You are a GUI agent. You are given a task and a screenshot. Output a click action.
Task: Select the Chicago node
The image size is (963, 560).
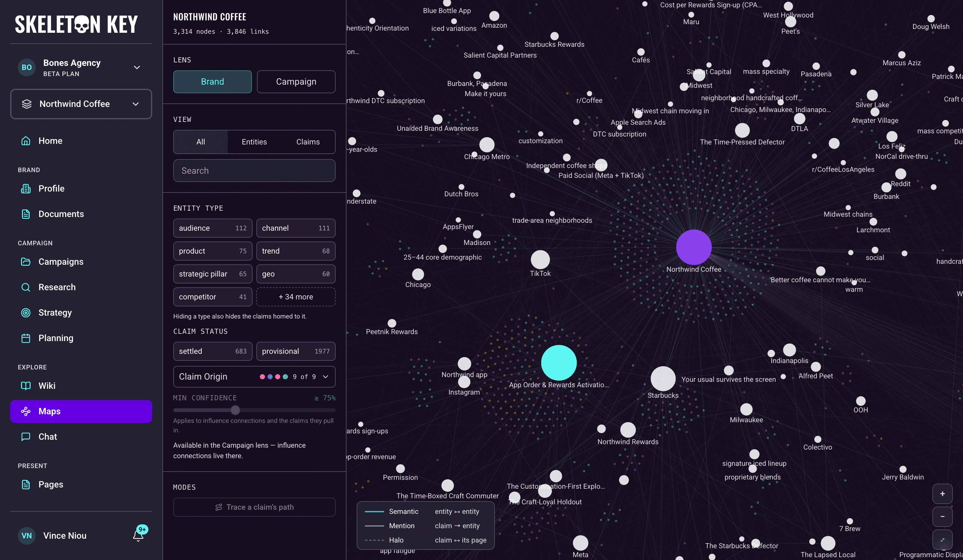[x=418, y=274]
